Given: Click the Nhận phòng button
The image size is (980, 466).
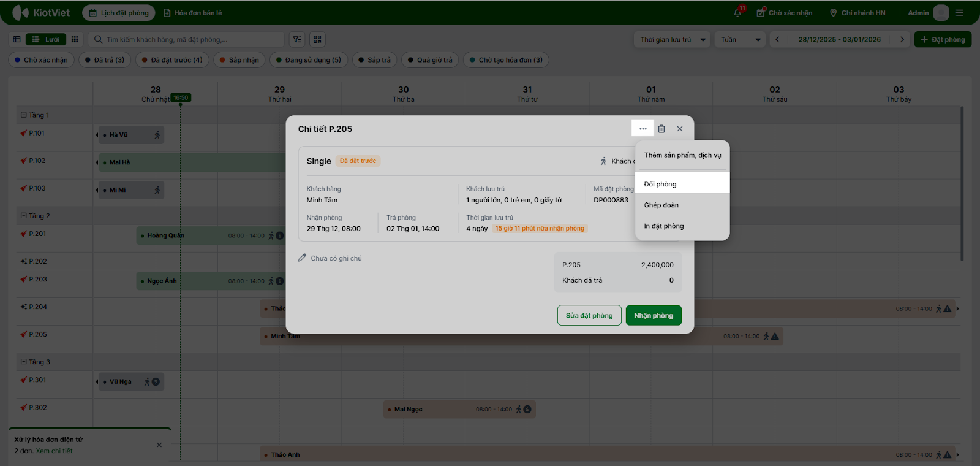Looking at the screenshot, I should (654, 315).
